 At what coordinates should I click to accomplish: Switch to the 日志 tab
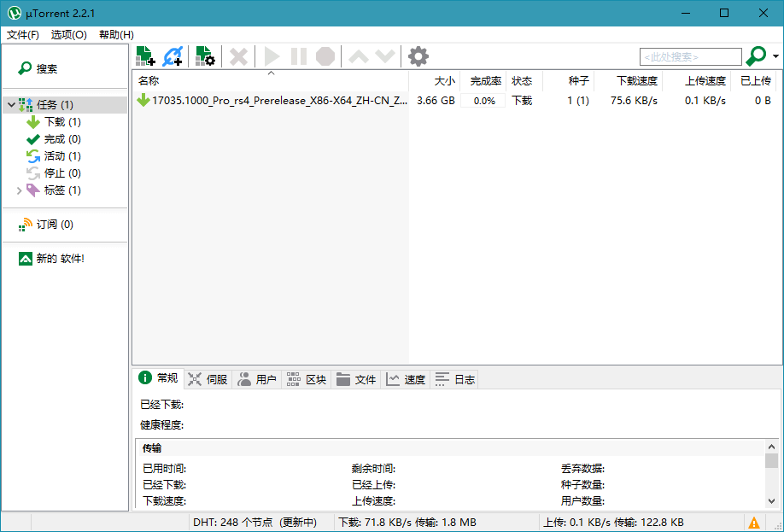tap(454, 379)
